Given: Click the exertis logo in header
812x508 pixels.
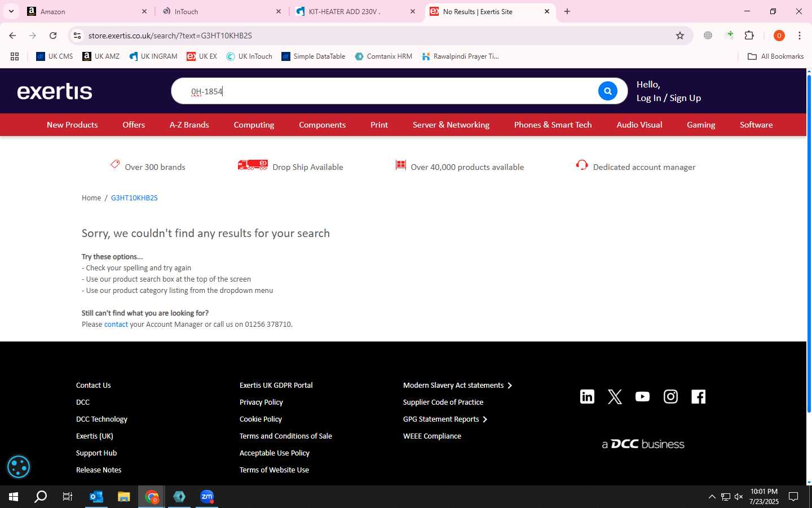Looking at the screenshot, I should point(55,91).
